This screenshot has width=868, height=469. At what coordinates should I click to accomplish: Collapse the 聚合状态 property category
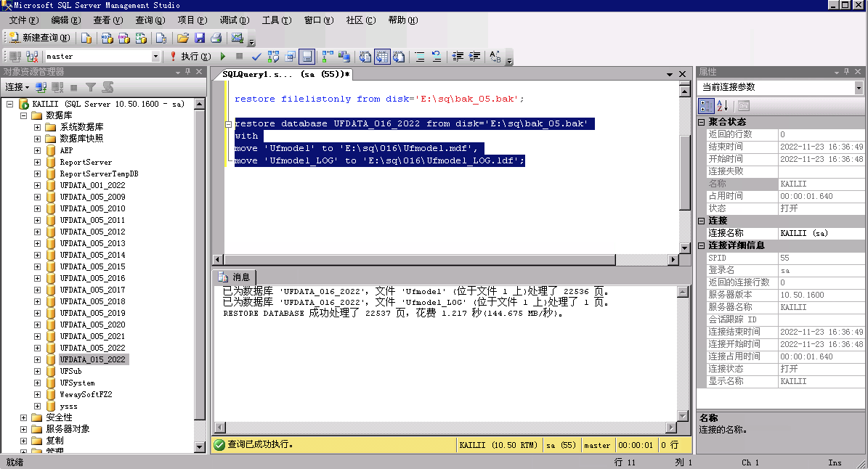pos(702,122)
